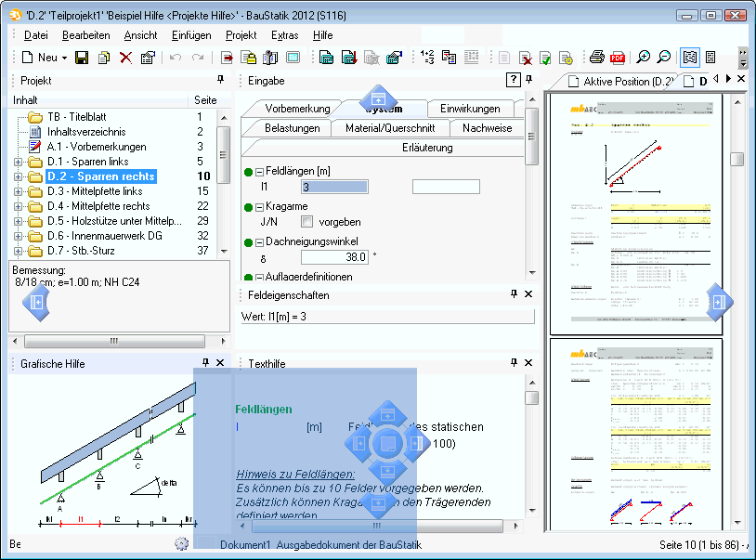Click the red arrow import icon
This screenshot has height=560, width=756.
pos(226,58)
